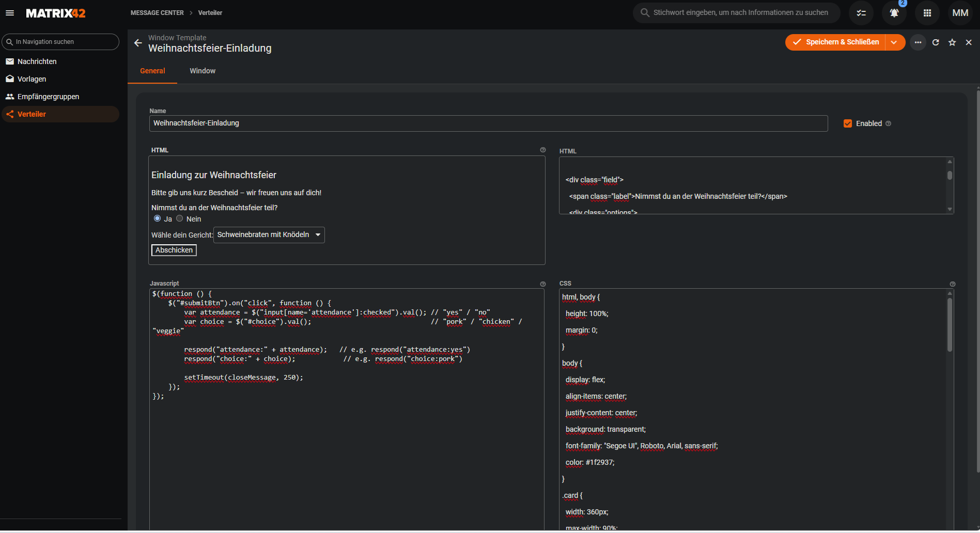Click Speichern & Schließen button

835,42
